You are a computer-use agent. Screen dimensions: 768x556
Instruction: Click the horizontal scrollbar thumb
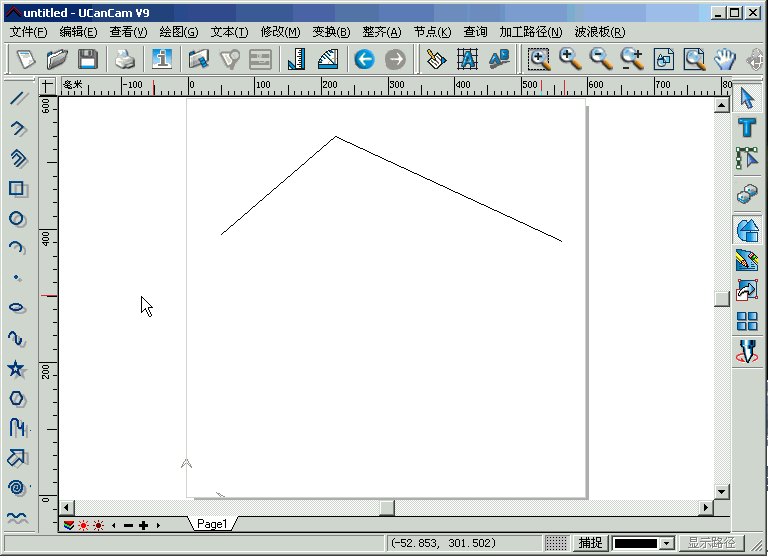[x=387, y=508]
